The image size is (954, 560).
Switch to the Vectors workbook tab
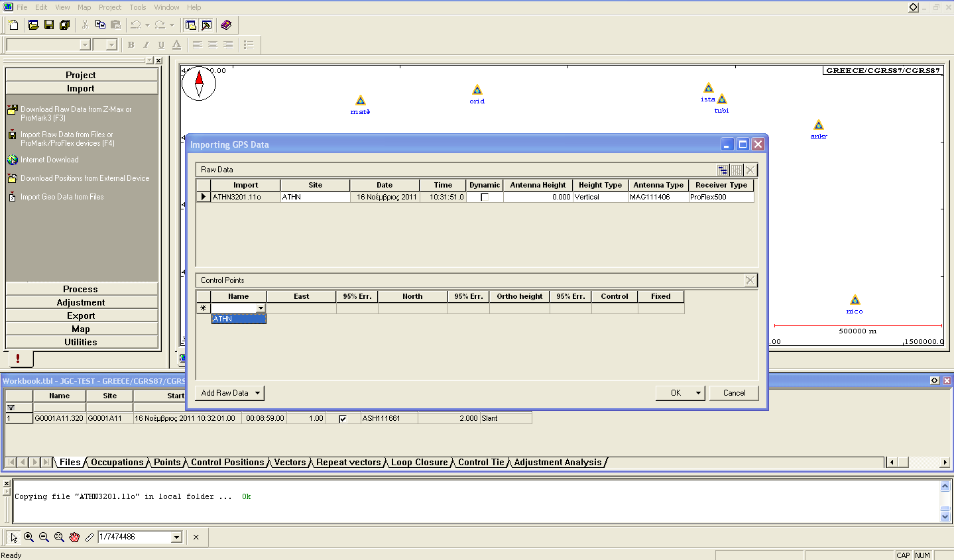pyautogui.click(x=290, y=463)
